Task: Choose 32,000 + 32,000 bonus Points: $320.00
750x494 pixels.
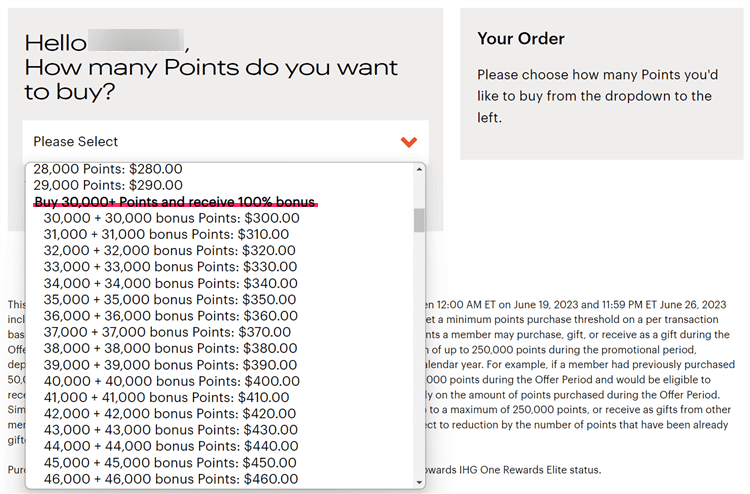Action: 171,251
